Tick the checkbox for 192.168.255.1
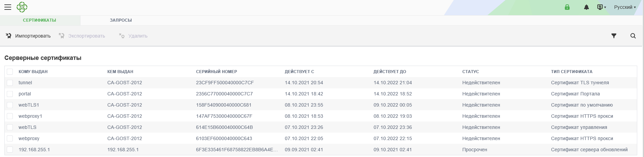Image resolution: width=644 pixels, height=157 pixels. [x=10, y=150]
